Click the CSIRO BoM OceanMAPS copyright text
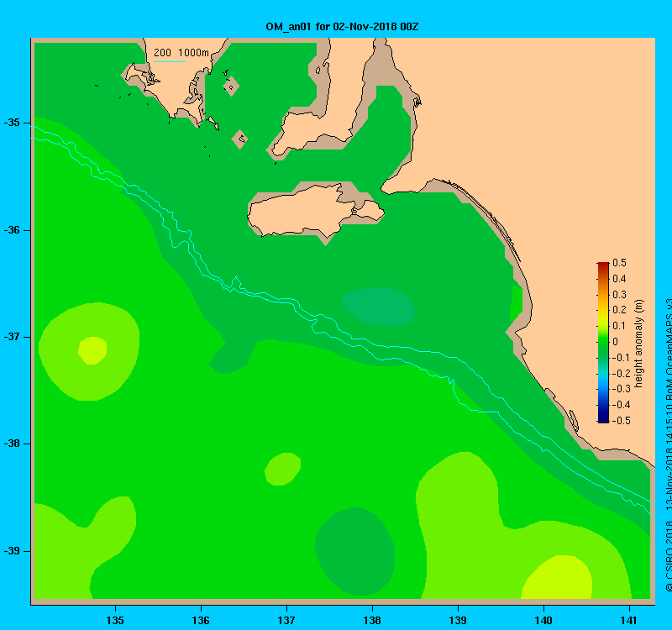 tap(668, 445)
